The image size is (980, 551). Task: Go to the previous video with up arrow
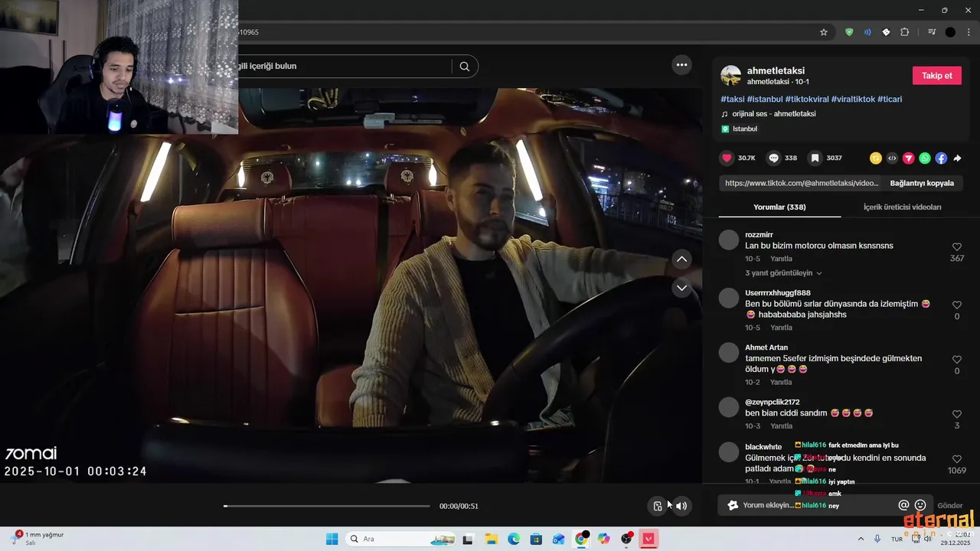(x=681, y=259)
